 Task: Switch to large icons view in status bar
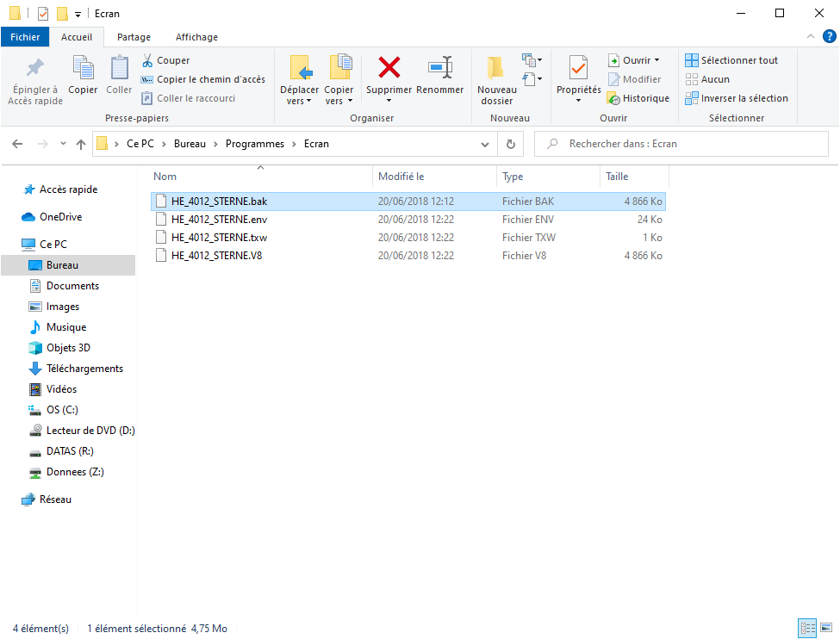tap(824, 628)
